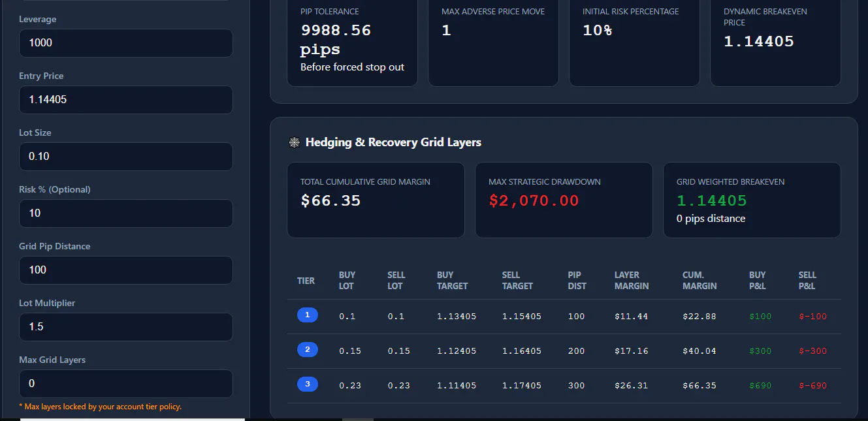Click the tier 3 badge
The image size is (868, 421).
308,384
